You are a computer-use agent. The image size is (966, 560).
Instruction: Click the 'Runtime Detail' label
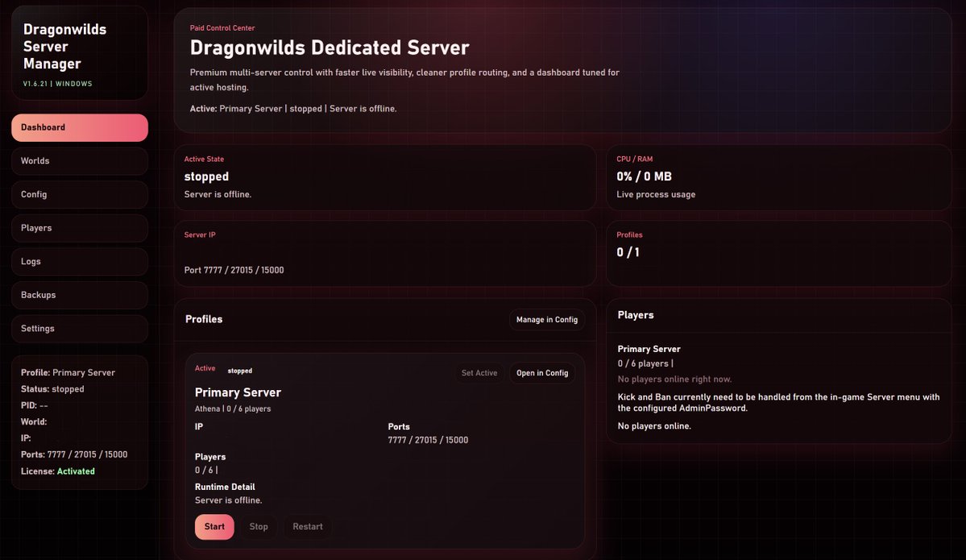[225, 487]
